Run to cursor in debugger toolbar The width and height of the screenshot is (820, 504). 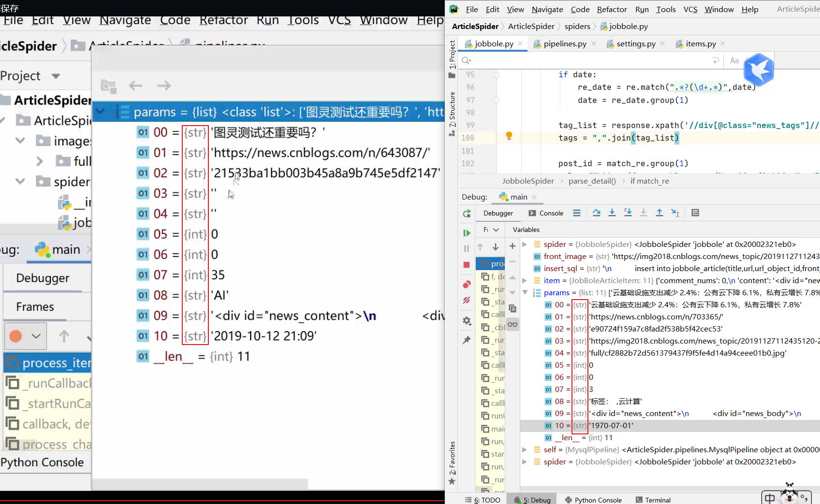tap(675, 213)
